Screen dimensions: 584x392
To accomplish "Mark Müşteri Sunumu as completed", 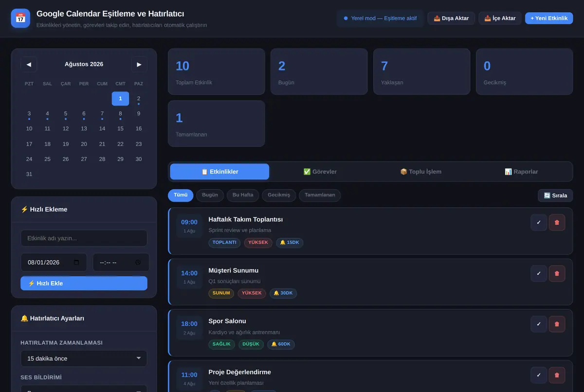I will pyautogui.click(x=539, y=273).
